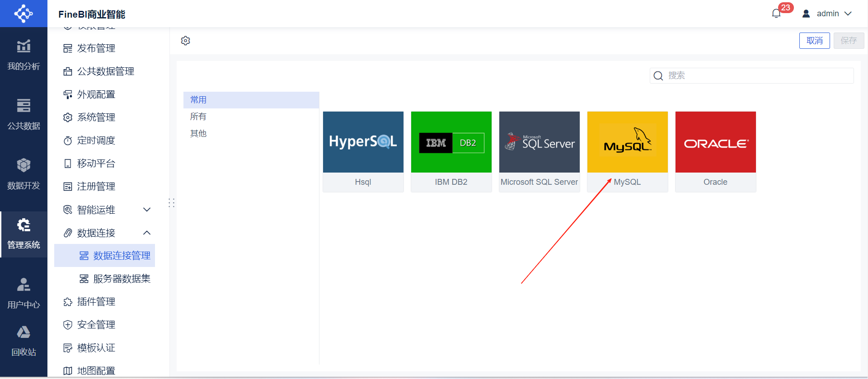
Task: Open 用户中心 in left navigation
Action: tap(23, 294)
